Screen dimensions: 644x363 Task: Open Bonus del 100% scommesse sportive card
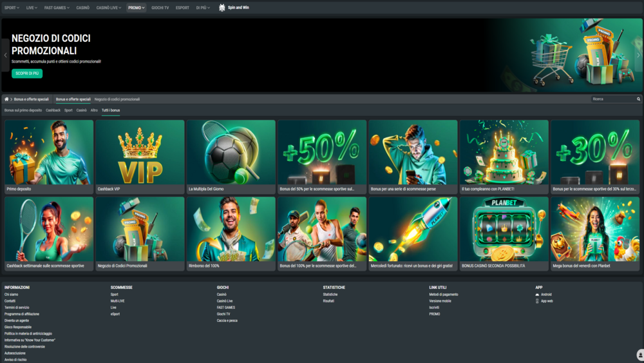(322, 233)
